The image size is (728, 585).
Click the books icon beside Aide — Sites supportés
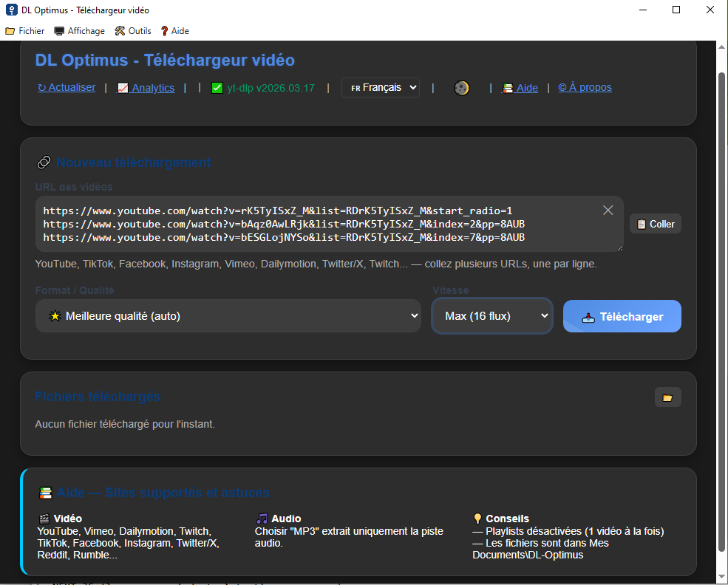coord(46,493)
